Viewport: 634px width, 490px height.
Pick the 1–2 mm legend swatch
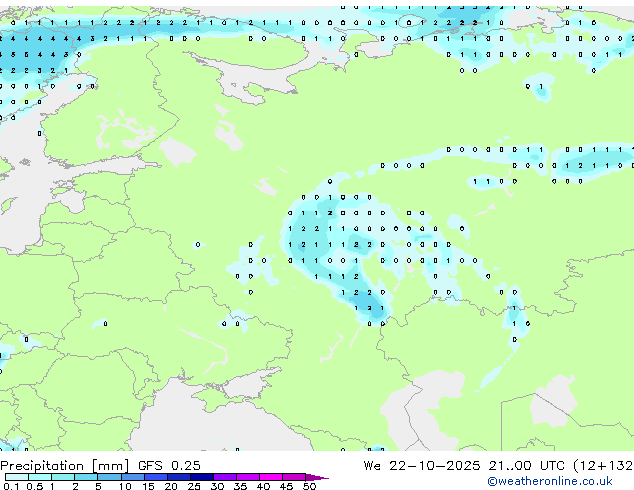(x=63, y=477)
